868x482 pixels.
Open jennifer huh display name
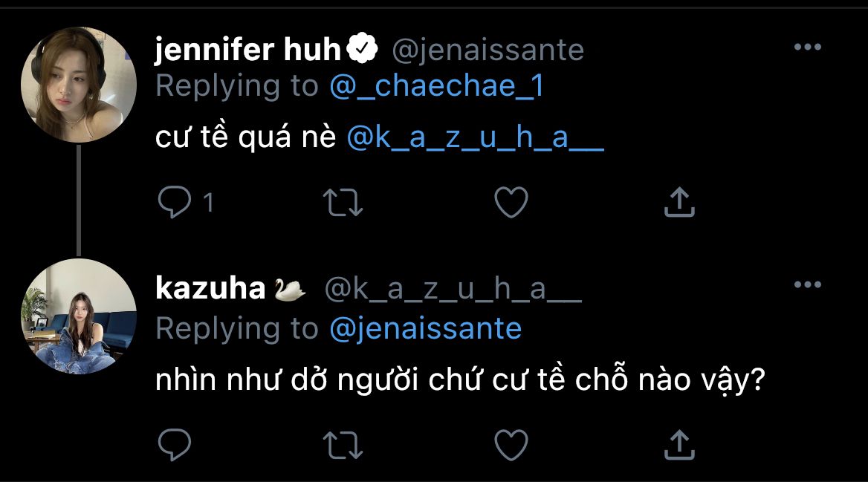(x=247, y=50)
